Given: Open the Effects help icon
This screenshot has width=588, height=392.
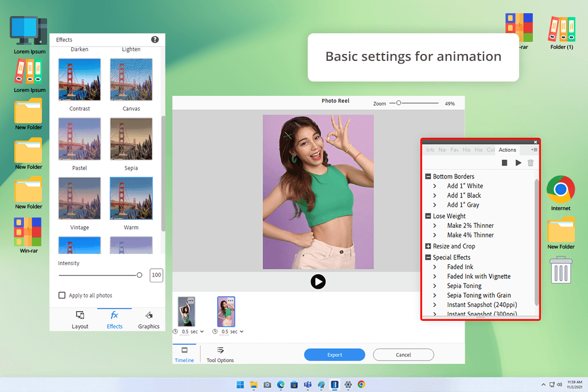Looking at the screenshot, I should [155, 40].
